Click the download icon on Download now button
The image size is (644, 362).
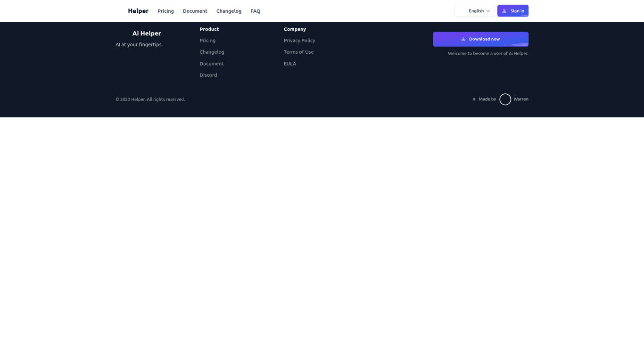pyautogui.click(x=463, y=39)
